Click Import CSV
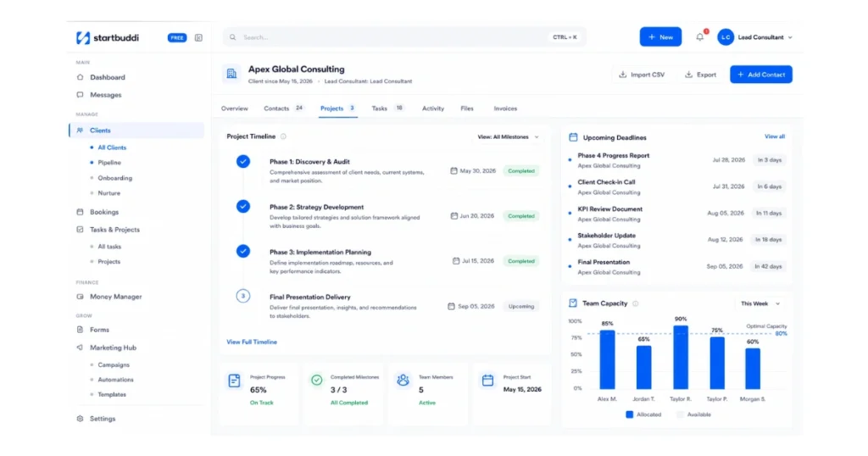Viewport: 868px width, 456px height. click(x=642, y=75)
